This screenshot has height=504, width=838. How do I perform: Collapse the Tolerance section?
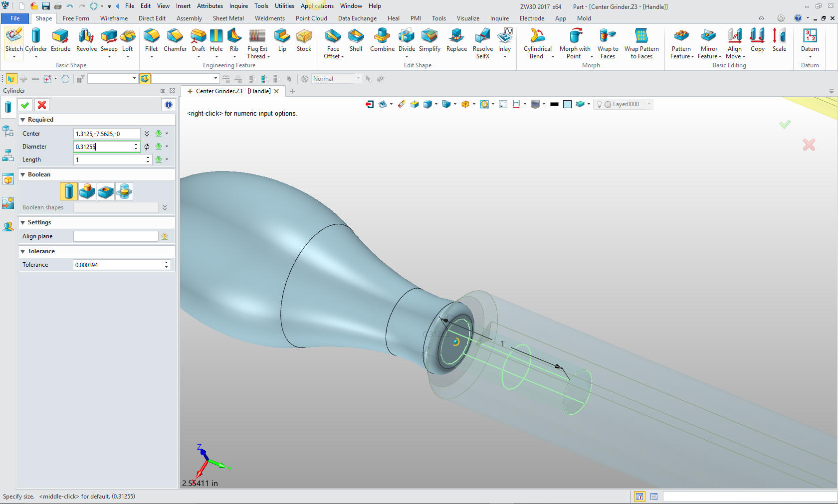point(23,251)
